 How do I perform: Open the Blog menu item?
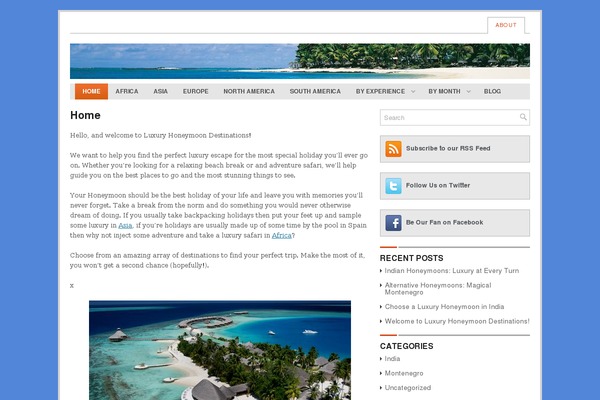pos(492,91)
